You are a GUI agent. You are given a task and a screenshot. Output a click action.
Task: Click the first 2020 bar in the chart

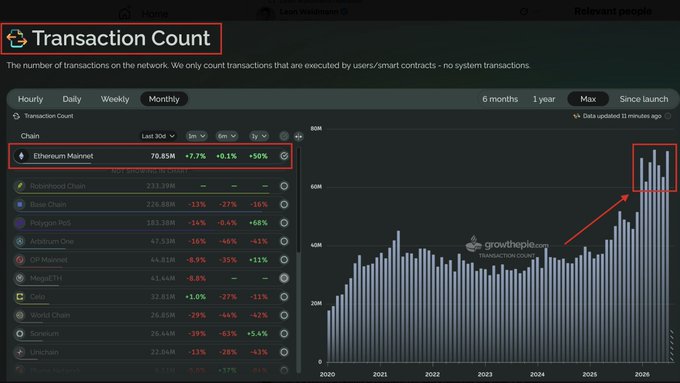tap(329, 336)
